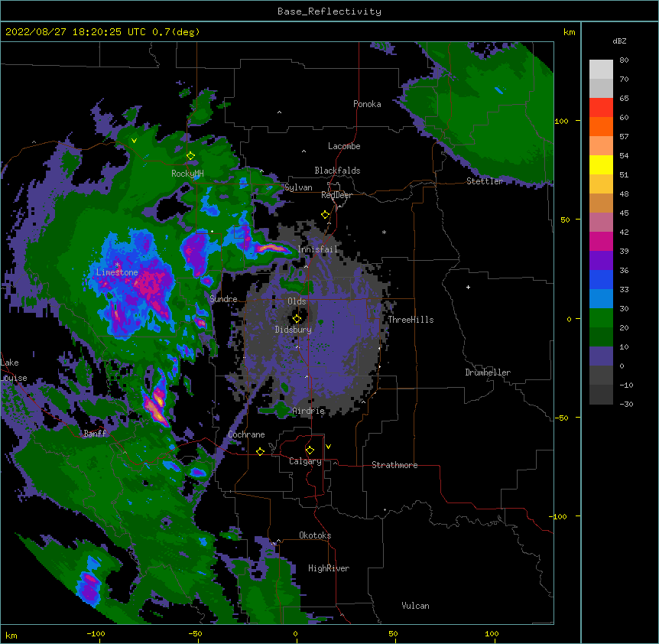The image size is (659, 644).
Task: Click the yellow diamond radar site marker near Olds
Action: [297, 319]
